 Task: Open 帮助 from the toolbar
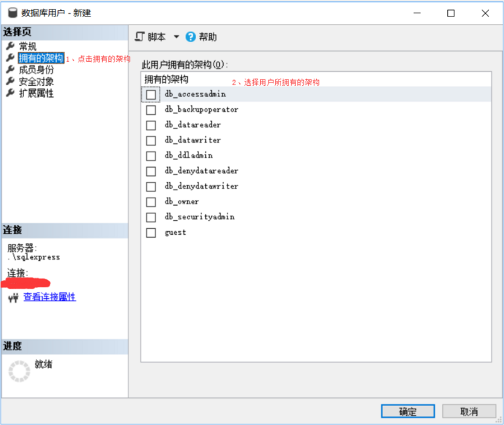click(201, 37)
